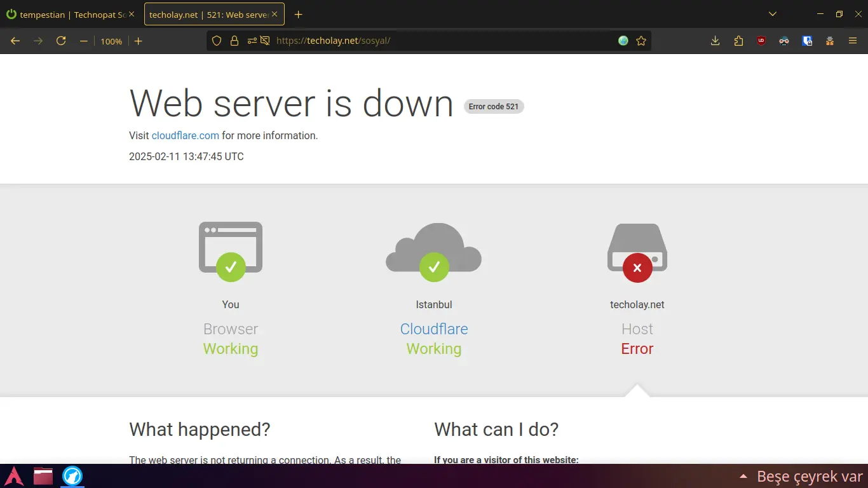This screenshot has height=488, width=868.
Task: Open the Downloads panel
Action: point(715,41)
